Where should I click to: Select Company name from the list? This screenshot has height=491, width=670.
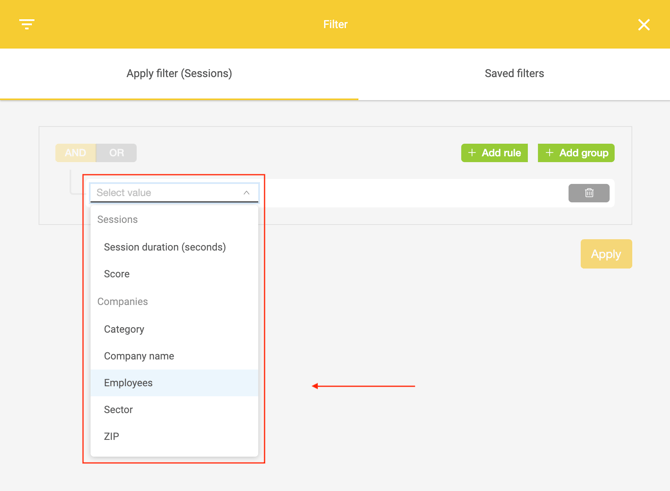tap(139, 356)
